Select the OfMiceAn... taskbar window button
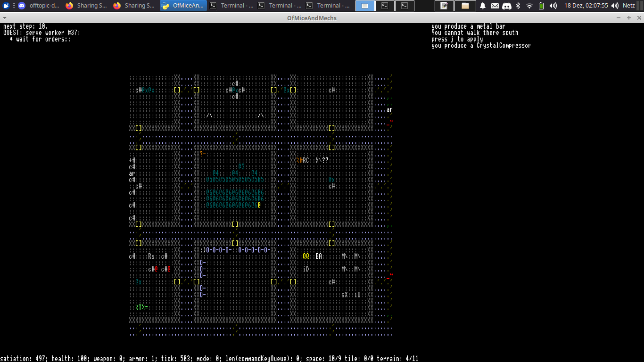Screen dimensions: 644x362 pyautogui.click(x=183, y=6)
